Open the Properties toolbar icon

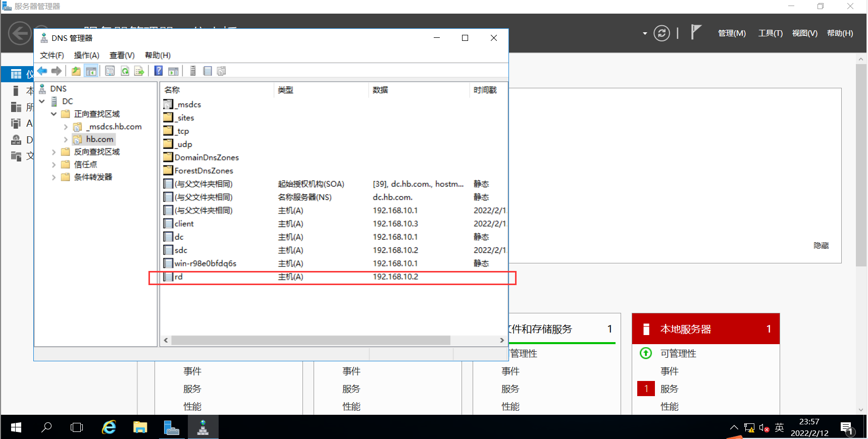coord(110,71)
